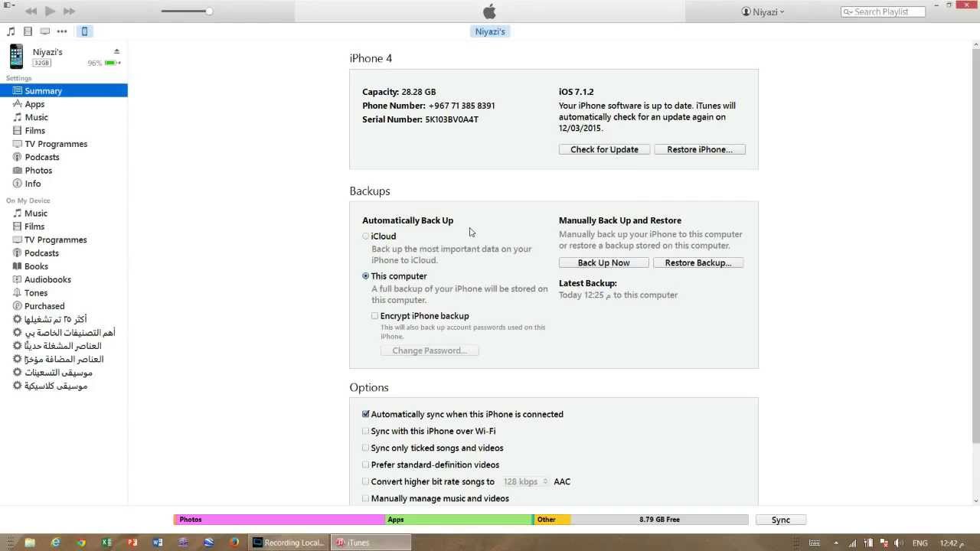Open the 128 kbps bitrate dropdown
Screen dimensions: 980x551
point(524,481)
